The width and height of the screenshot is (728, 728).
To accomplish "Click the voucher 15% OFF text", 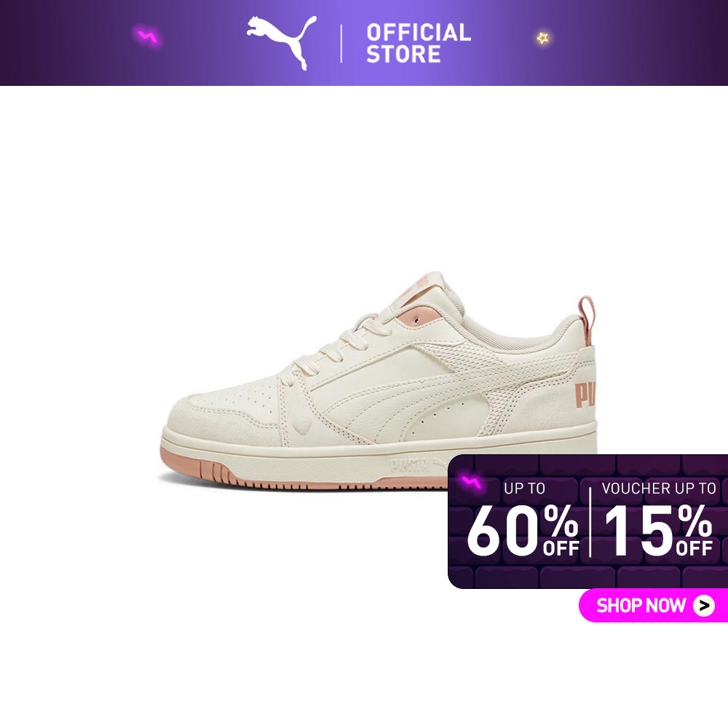I will point(658,530).
